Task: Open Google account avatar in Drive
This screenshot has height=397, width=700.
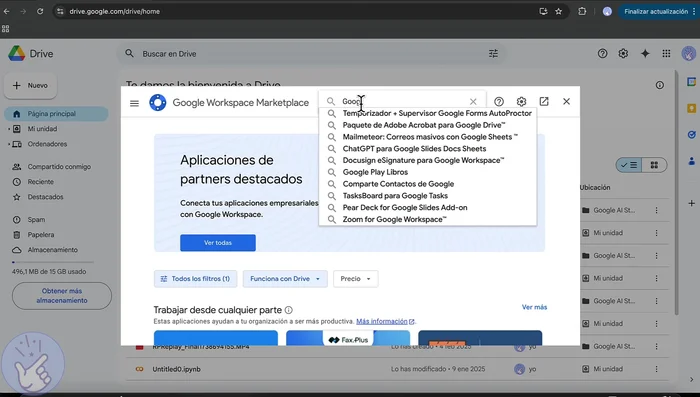Action: pyautogui.click(x=689, y=54)
